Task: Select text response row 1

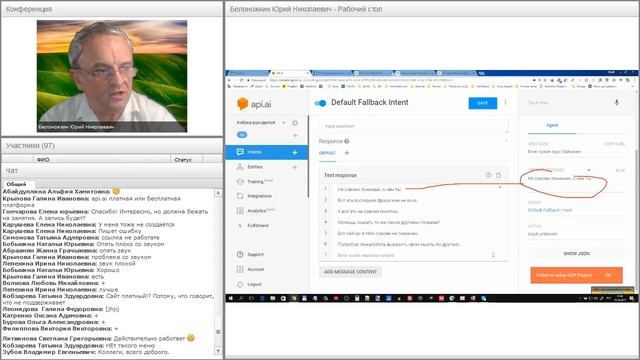Action: tap(413, 189)
